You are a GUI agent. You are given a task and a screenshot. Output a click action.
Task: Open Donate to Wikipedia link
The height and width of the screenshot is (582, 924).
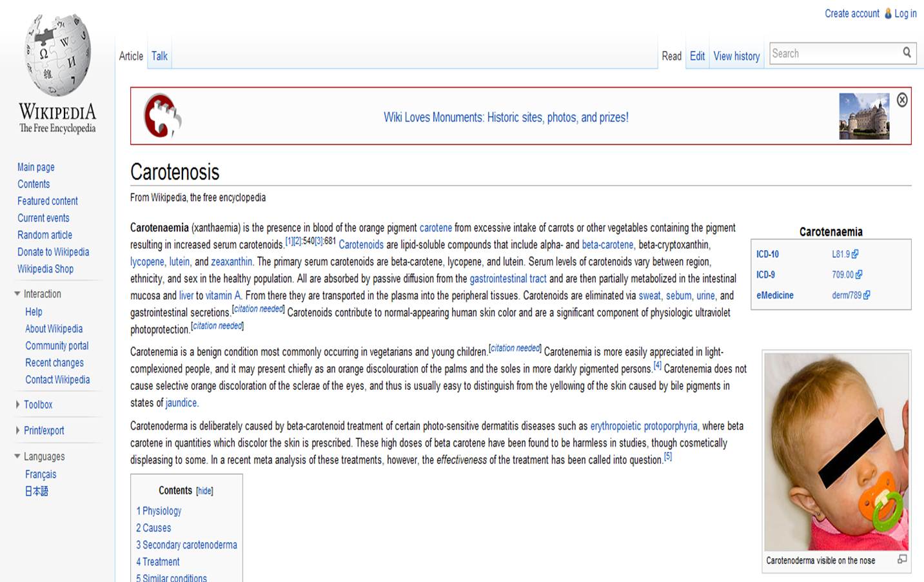(x=54, y=252)
